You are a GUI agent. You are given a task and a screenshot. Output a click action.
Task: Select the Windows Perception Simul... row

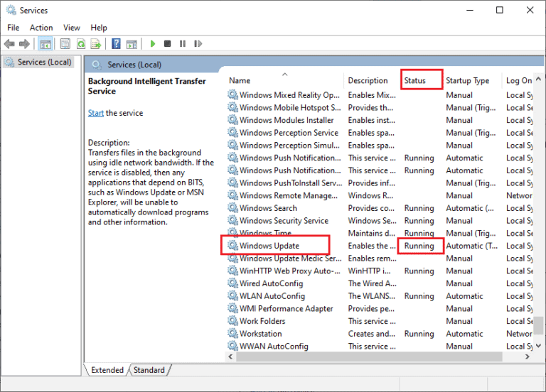[380, 145]
